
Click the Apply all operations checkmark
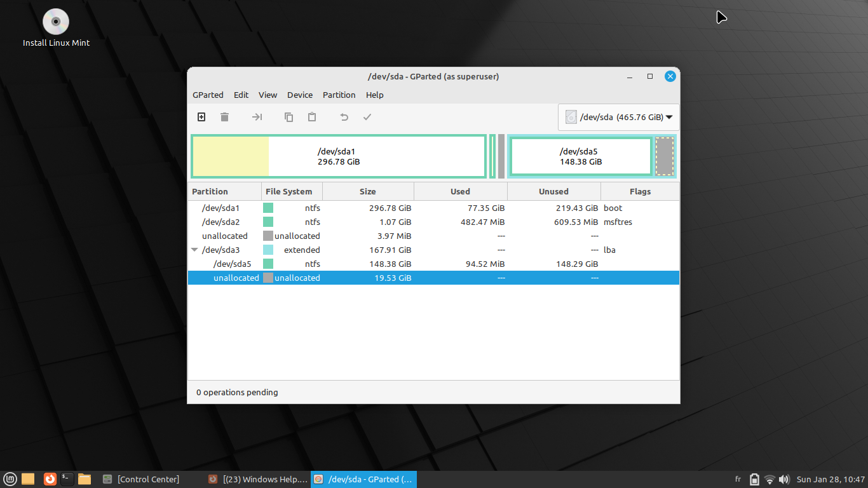point(367,117)
